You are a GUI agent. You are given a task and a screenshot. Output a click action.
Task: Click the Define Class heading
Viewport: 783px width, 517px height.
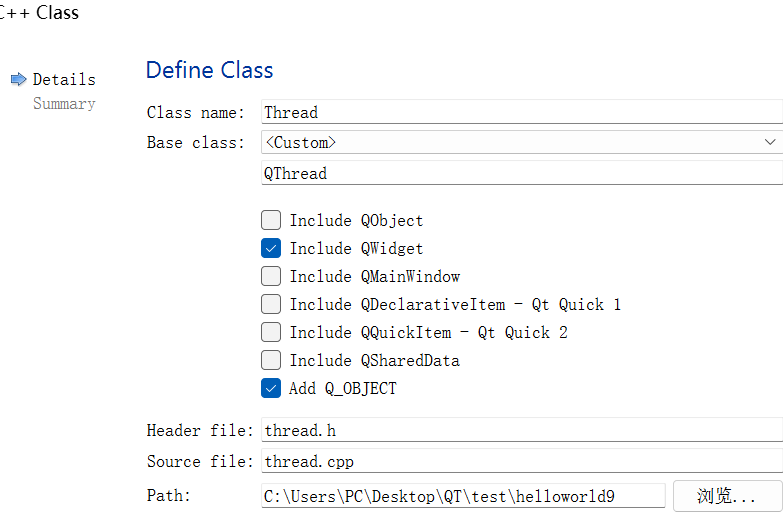210,70
